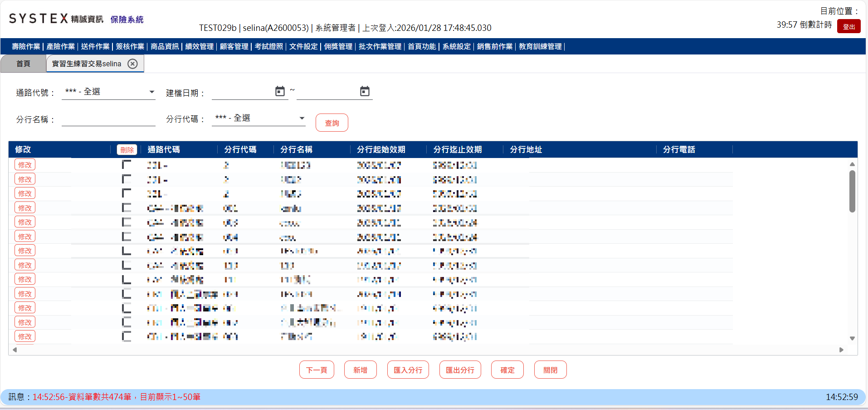Open the 佣獎管理 menu
The width and height of the screenshot is (868, 410).
click(338, 46)
